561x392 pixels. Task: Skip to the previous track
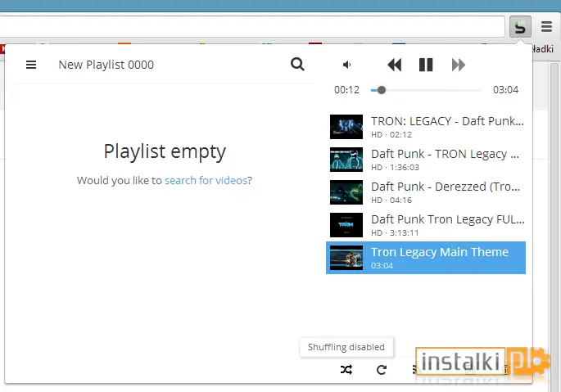click(x=394, y=65)
